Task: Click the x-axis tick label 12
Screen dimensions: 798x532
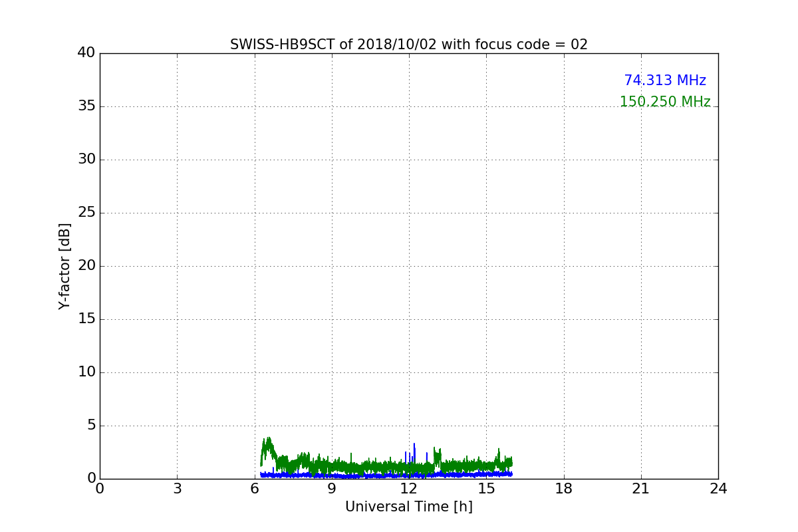Action: click(x=409, y=489)
